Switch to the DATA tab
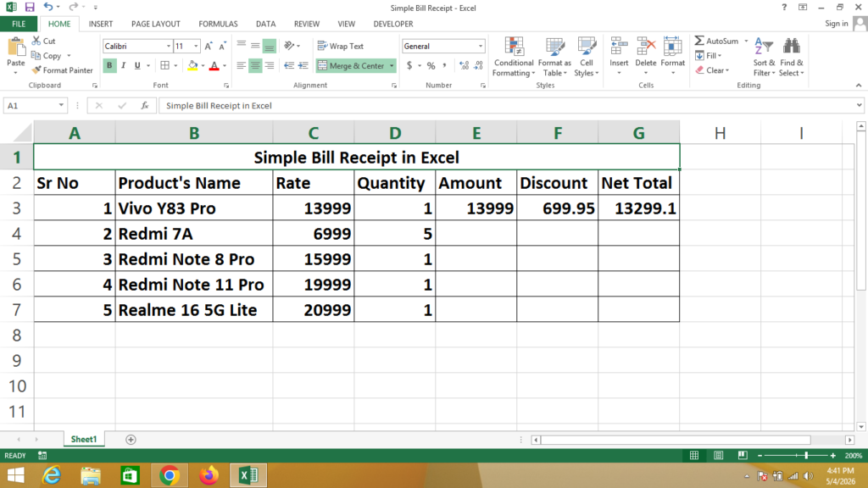This screenshot has height=488, width=868. click(265, 24)
